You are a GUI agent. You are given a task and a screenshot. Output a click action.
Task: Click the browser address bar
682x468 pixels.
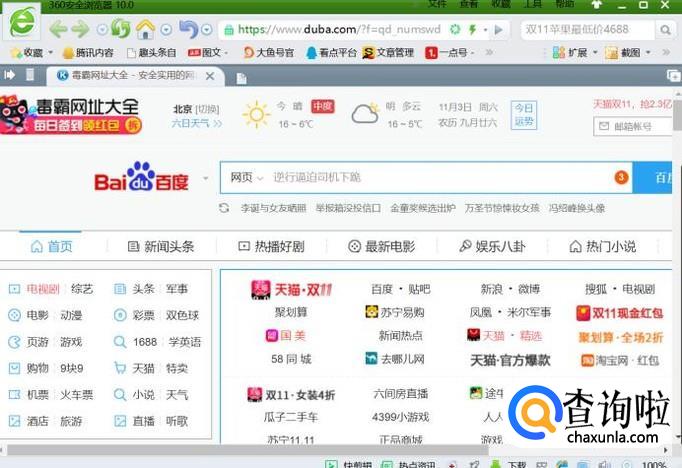(x=339, y=30)
